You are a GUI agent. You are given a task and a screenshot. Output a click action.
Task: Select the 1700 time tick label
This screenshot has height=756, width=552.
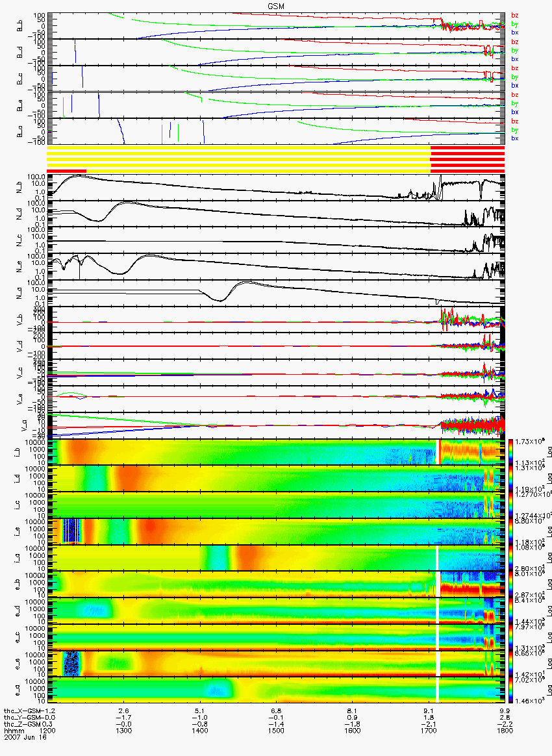(x=429, y=731)
